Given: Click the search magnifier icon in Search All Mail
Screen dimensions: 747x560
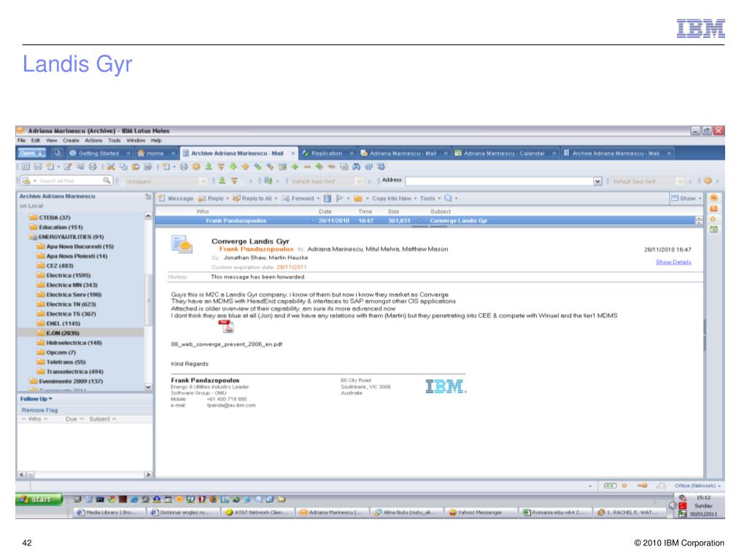Looking at the screenshot, I should tap(107, 180).
